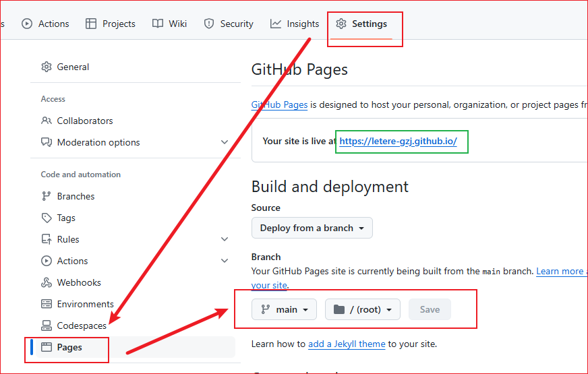Image resolution: width=588 pixels, height=374 pixels.
Task: Click the Webhooks icon in sidebar
Action: point(47,282)
